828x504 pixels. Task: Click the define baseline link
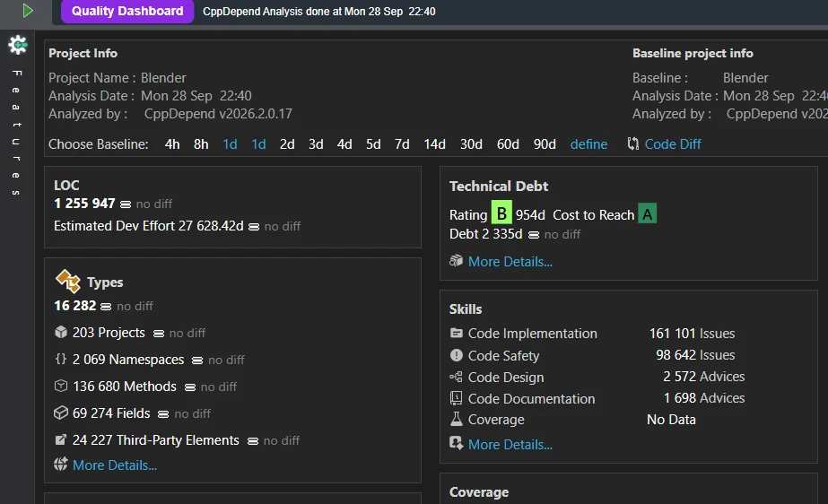588,144
